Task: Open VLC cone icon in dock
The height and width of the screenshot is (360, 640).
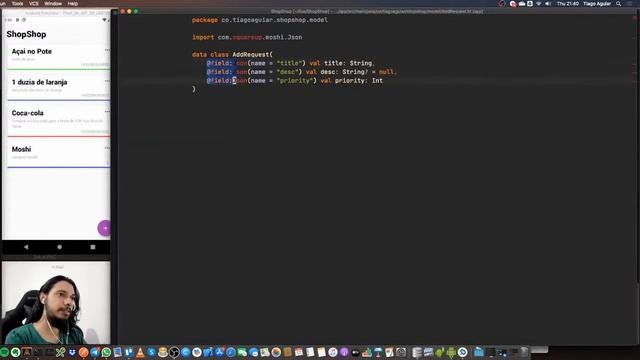Action: point(140,352)
